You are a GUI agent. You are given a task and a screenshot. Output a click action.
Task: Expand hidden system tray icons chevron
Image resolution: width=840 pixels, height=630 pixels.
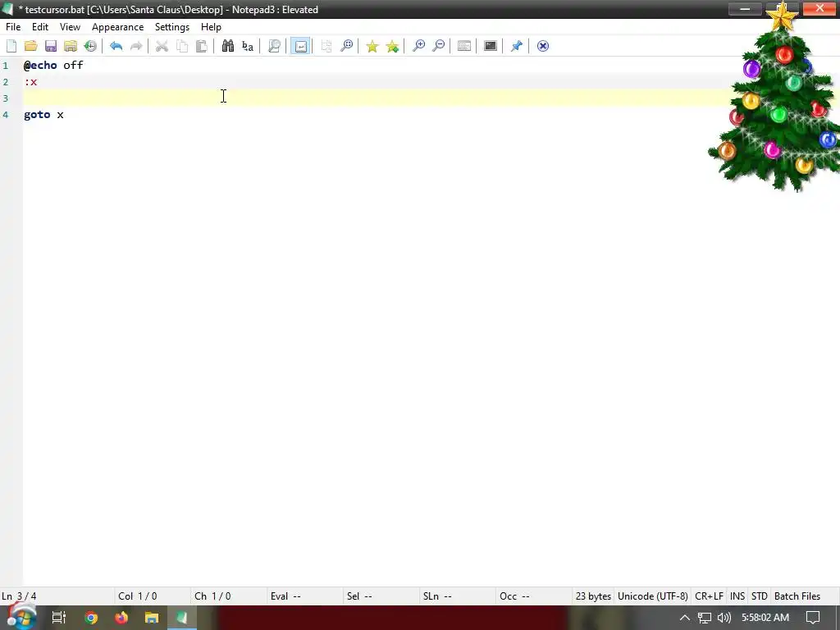(x=685, y=618)
